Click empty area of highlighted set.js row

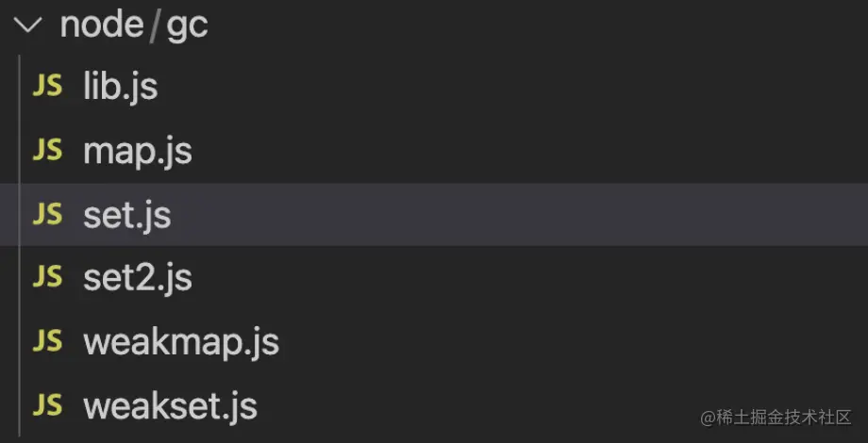click(x=519, y=215)
